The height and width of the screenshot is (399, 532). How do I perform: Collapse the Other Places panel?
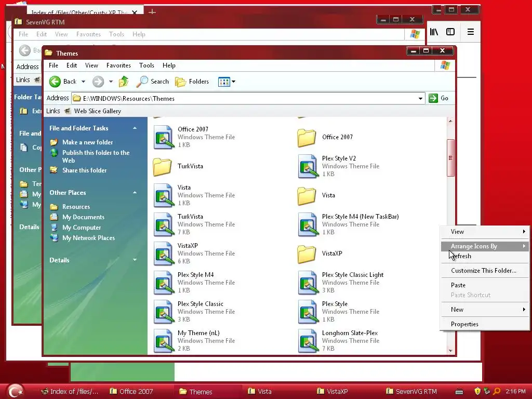click(135, 192)
